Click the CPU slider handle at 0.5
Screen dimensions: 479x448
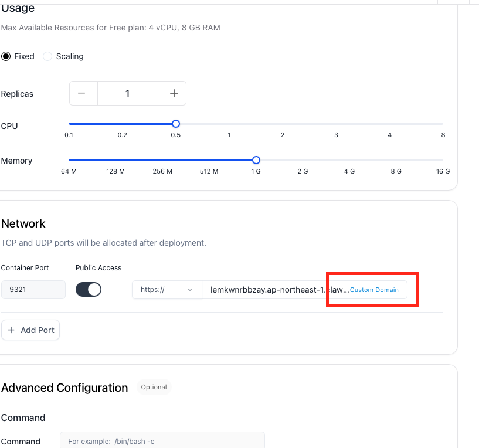[175, 124]
